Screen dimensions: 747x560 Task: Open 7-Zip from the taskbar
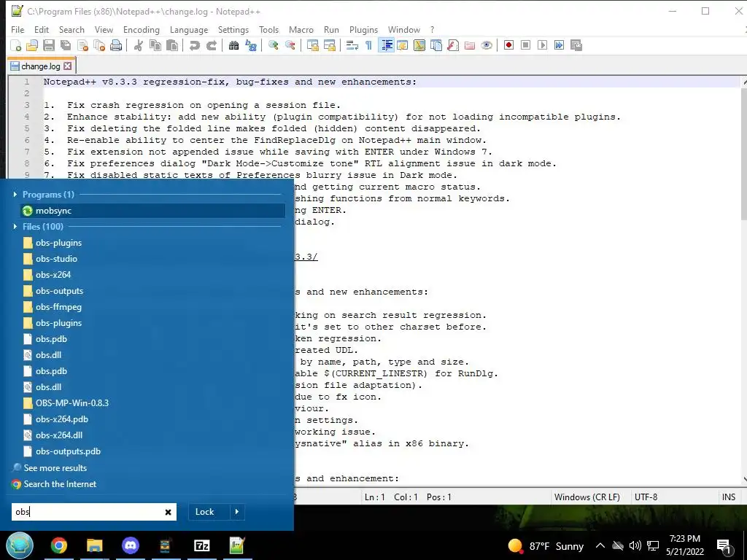tap(201, 545)
